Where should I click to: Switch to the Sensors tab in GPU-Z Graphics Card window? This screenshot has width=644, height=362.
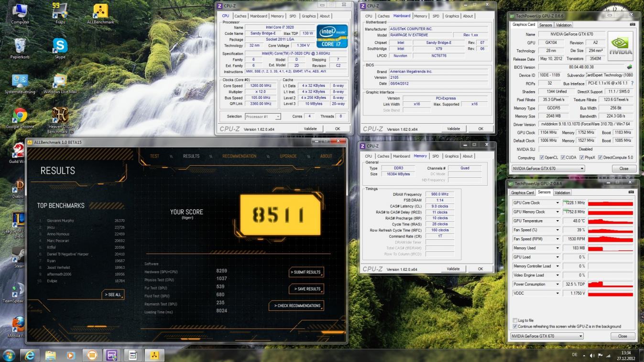coord(545,25)
